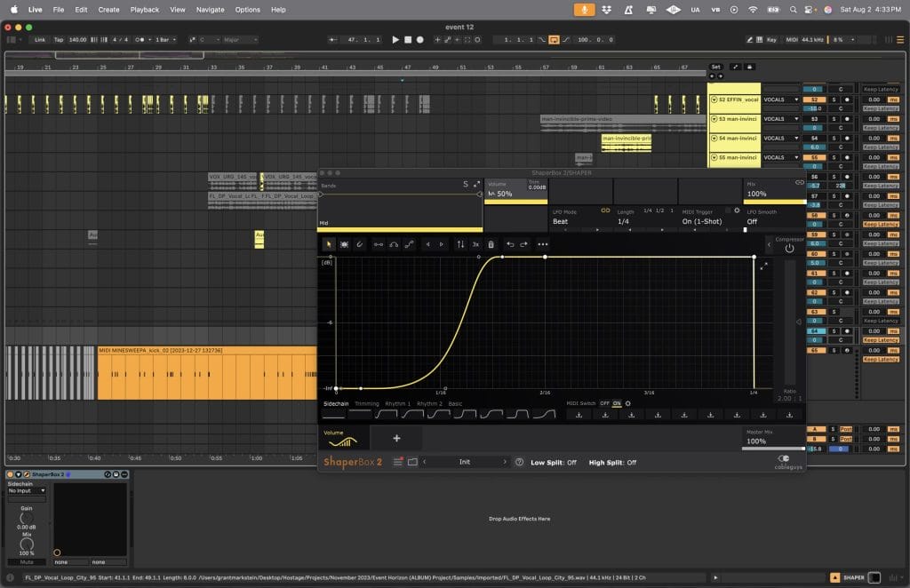
Task: Toggle the Compressor power button
Action: click(789, 249)
